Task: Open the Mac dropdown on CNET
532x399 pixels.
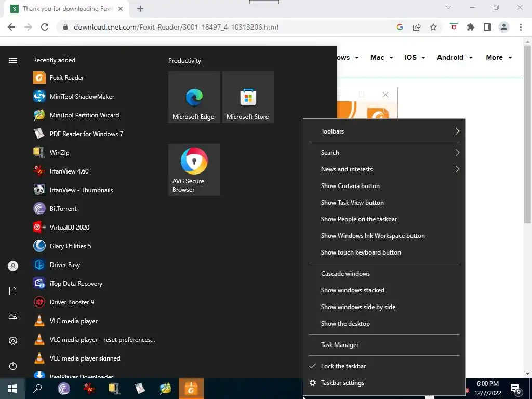Action: pos(382,57)
